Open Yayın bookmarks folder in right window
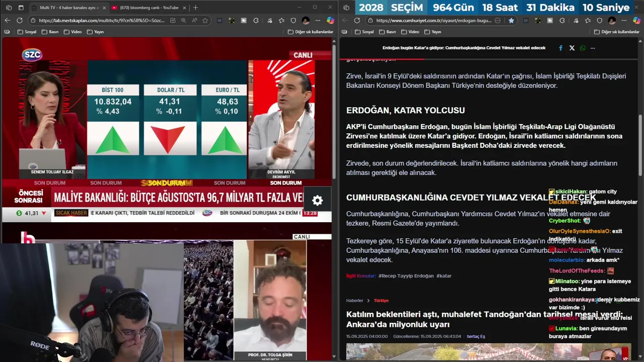This screenshot has height=362, width=644. click(x=433, y=32)
